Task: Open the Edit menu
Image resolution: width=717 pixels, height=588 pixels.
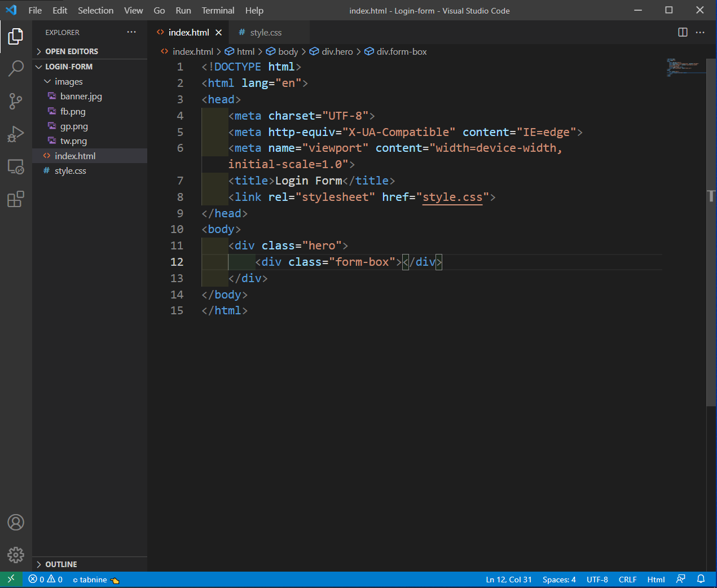Action: click(x=60, y=10)
